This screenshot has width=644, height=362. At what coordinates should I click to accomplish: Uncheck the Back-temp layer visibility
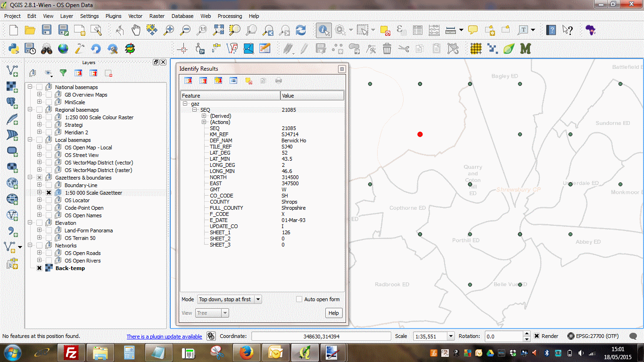pyautogui.click(x=39, y=268)
